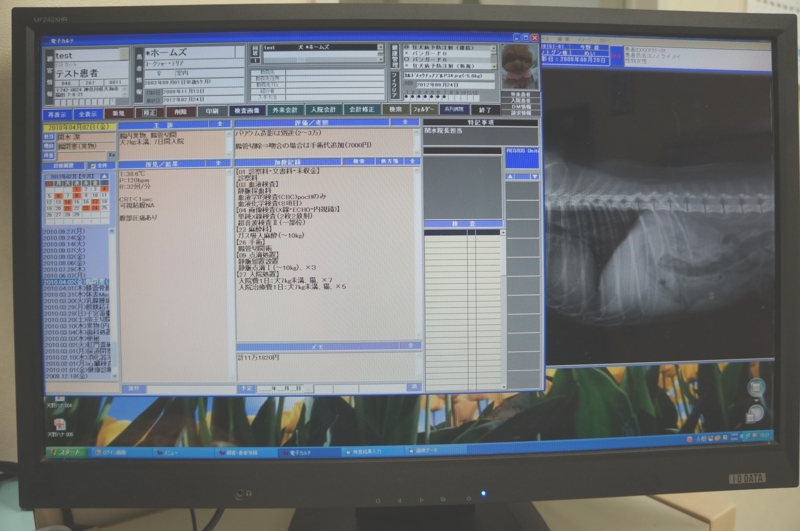Click the X-ray image in viewer window
This screenshot has width=800, height=531.
(658, 217)
